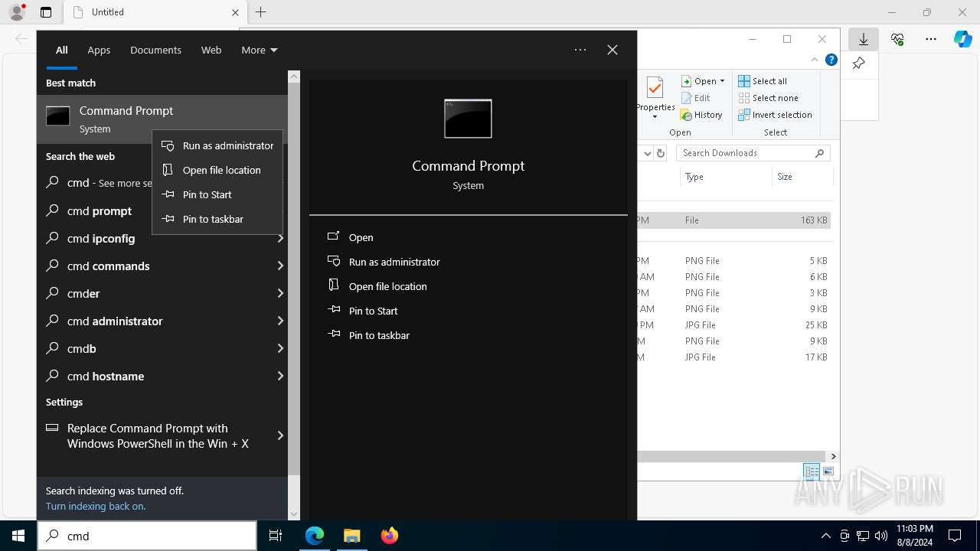Choose Run as administrator in context menu
The height and width of the screenshot is (551, 980).
(x=217, y=145)
